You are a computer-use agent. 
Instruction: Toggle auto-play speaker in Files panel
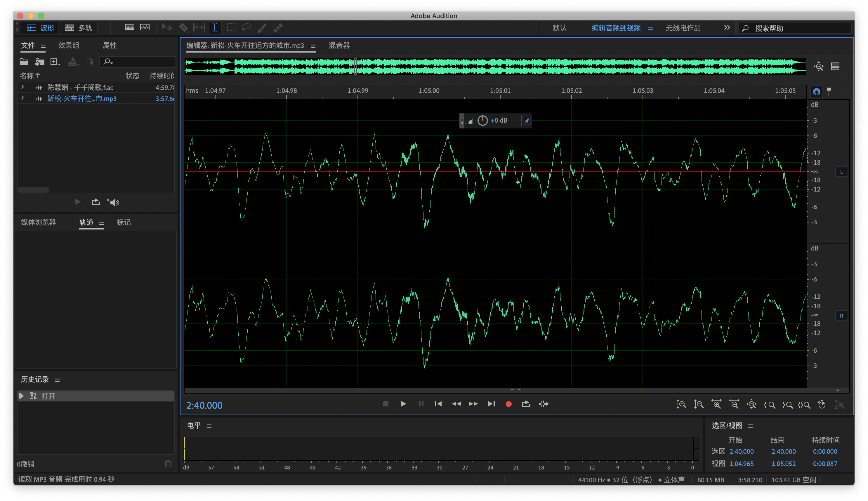tap(113, 202)
